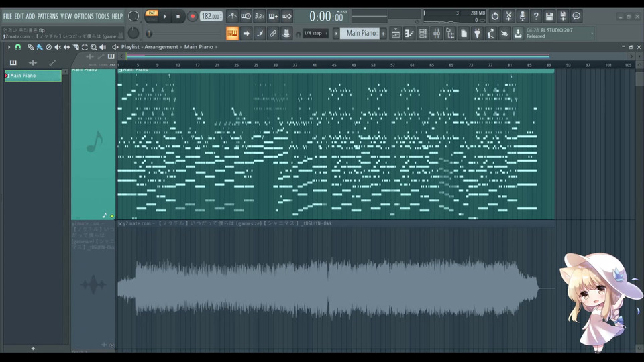
Task: Click the master volume knob
Action: point(133,16)
